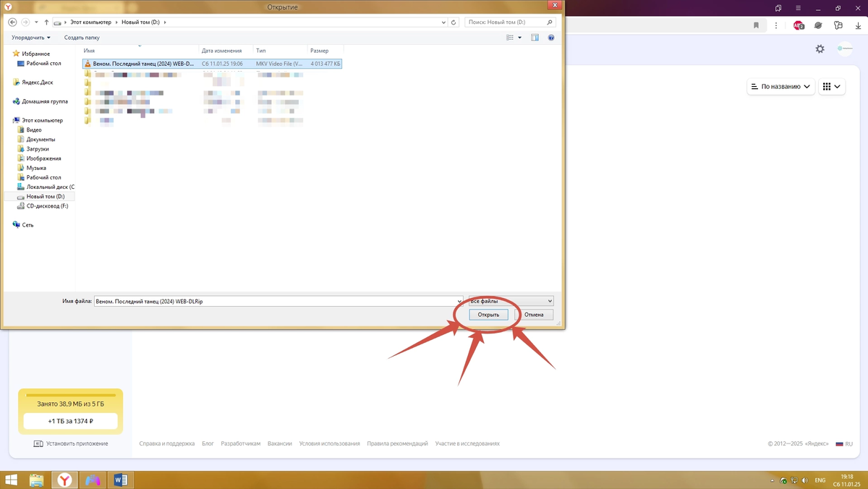Image resolution: width=868 pixels, height=489 pixels.
Task: Change the dialog file view layout icon
Action: click(x=510, y=38)
